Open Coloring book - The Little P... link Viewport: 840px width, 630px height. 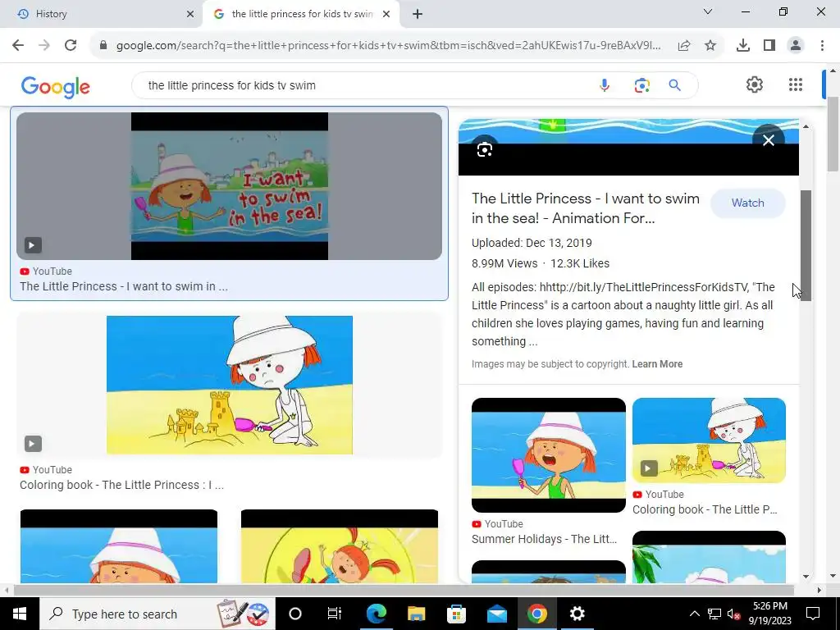[x=705, y=509]
